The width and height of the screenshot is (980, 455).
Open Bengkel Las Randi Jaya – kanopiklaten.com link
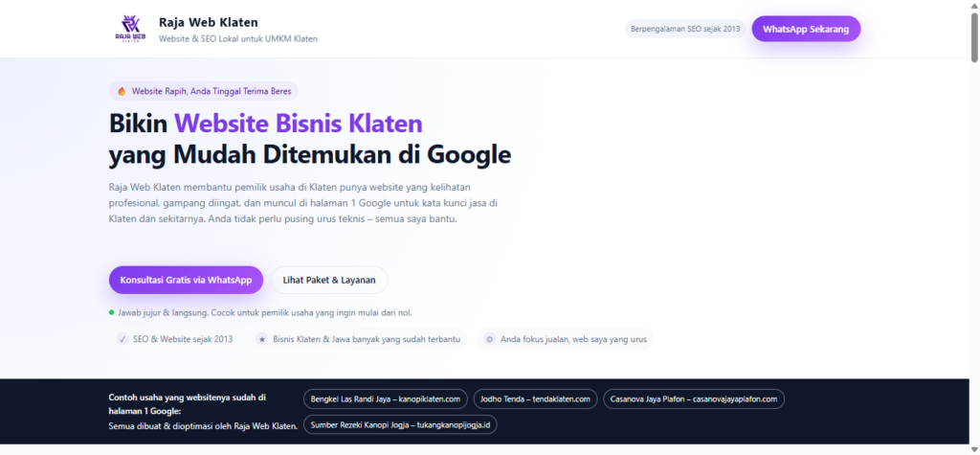(386, 398)
